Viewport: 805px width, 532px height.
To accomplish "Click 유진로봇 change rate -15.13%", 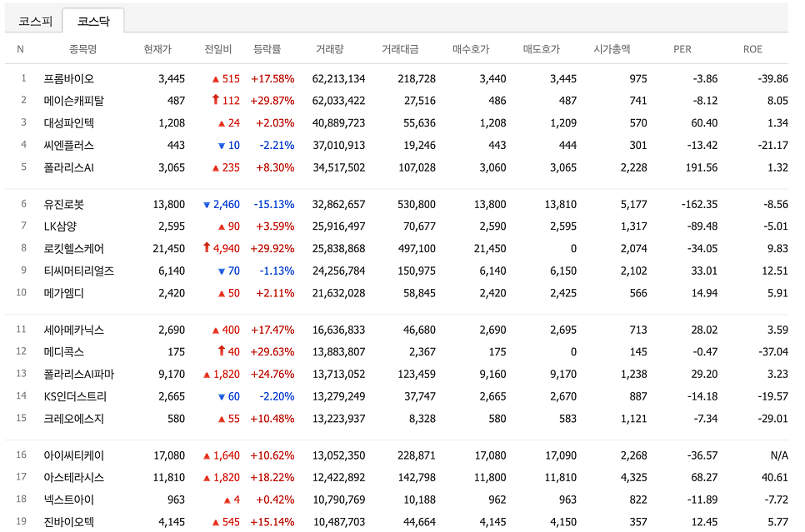I will (274, 204).
